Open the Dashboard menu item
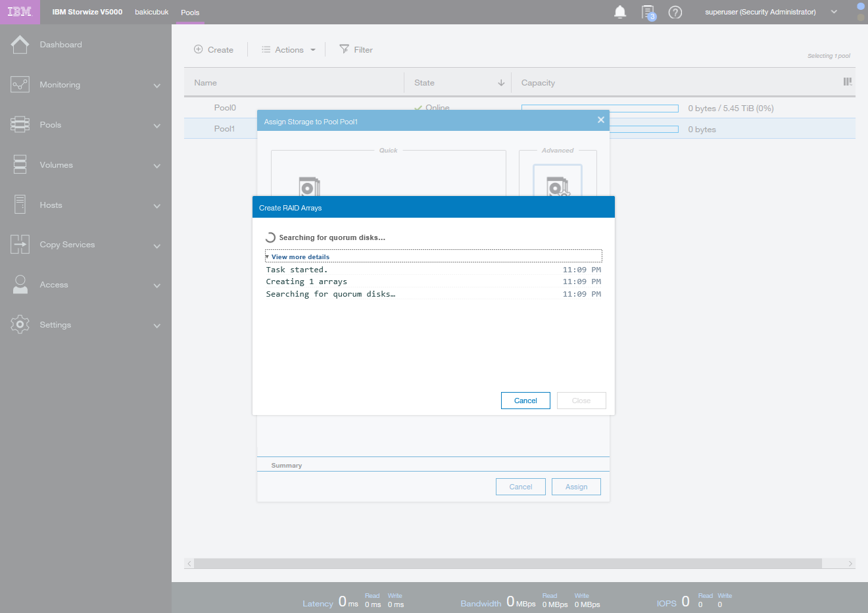The height and width of the screenshot is (613, 868). (60, 45)
